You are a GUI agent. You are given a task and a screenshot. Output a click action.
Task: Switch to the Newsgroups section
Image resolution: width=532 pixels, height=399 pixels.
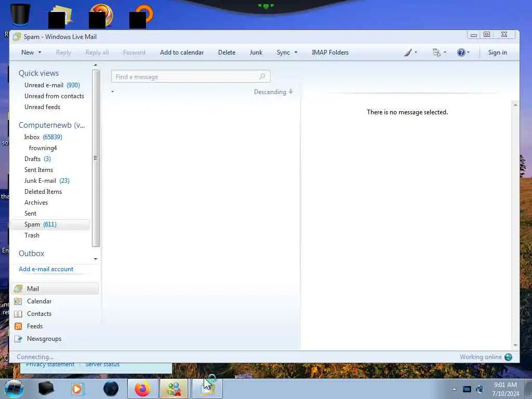click(x=44, y=339)
